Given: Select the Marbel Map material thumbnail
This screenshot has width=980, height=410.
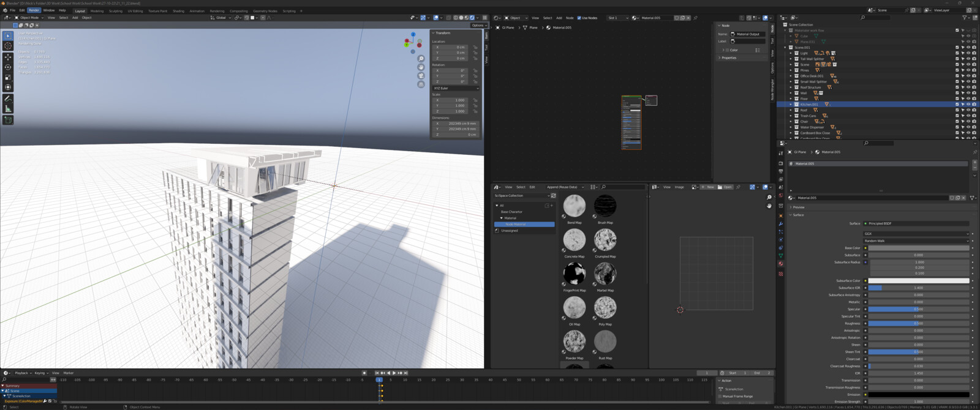Looking at the screenshot, I should click(x=605, y=274).
